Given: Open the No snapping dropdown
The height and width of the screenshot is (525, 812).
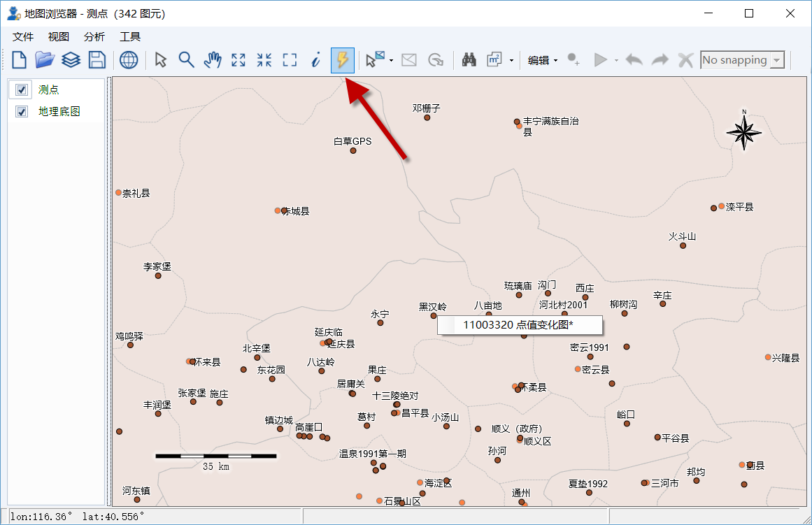Looking at the screenshot, I should [x=743, y=60].
